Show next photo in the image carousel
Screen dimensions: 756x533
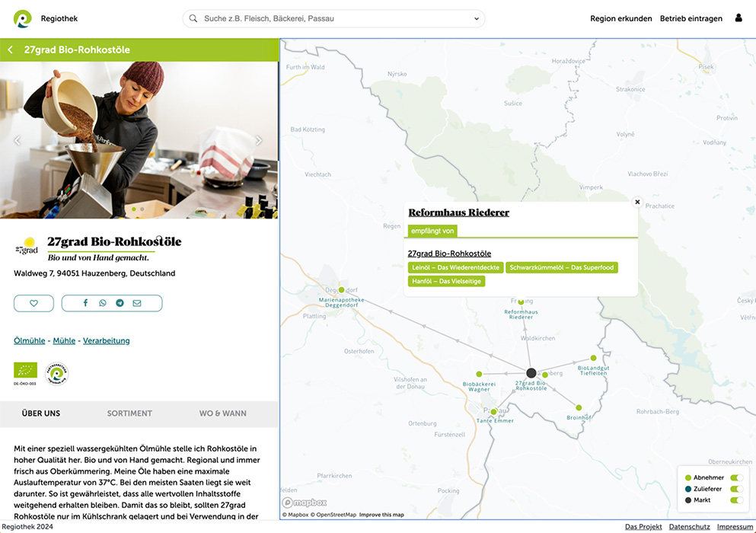tap(259, 140)
